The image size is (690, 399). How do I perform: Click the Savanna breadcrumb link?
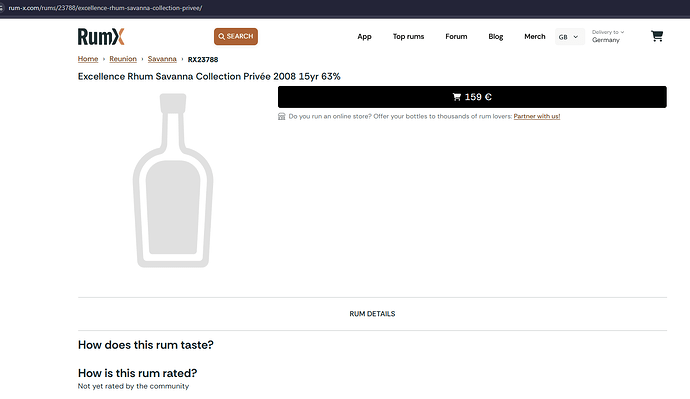[x=162, y=59]
